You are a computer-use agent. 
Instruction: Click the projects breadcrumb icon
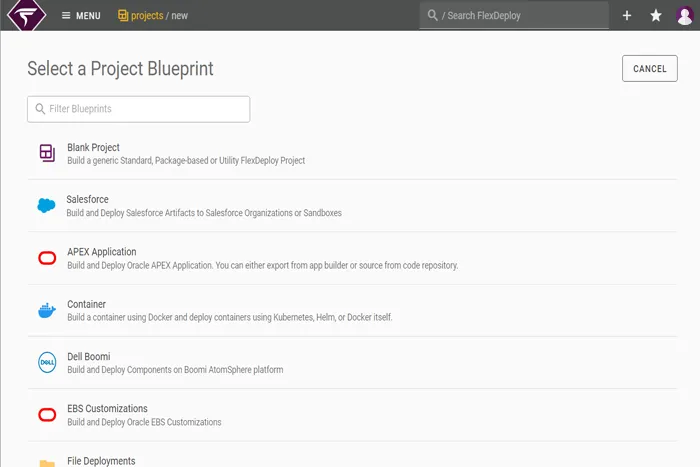pyautogui.click(x=123, y=16)
